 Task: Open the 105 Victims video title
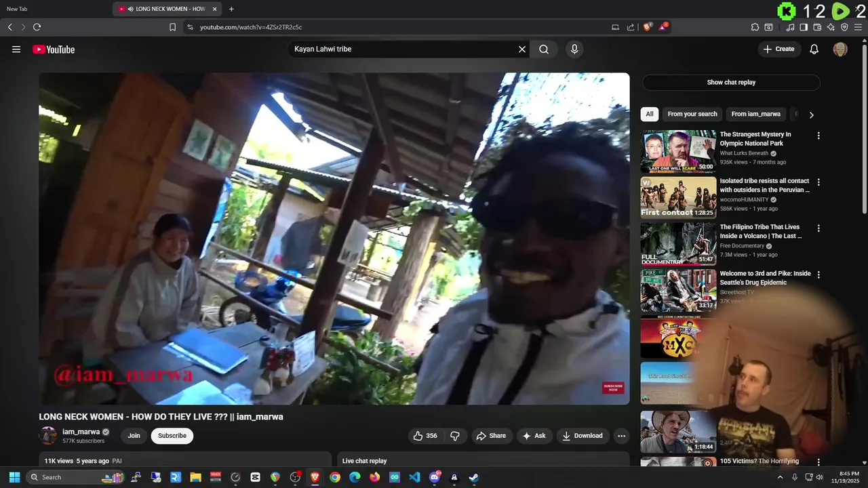tap(759, 461)
